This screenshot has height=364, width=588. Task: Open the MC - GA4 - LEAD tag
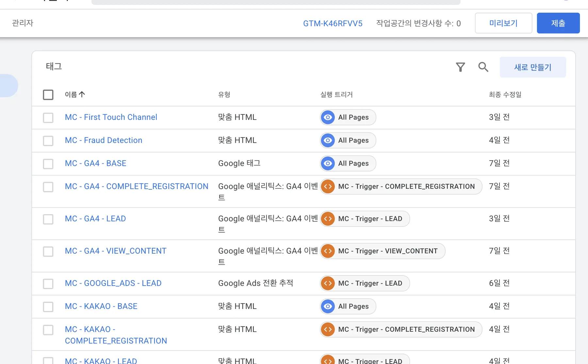click(95, 219)
